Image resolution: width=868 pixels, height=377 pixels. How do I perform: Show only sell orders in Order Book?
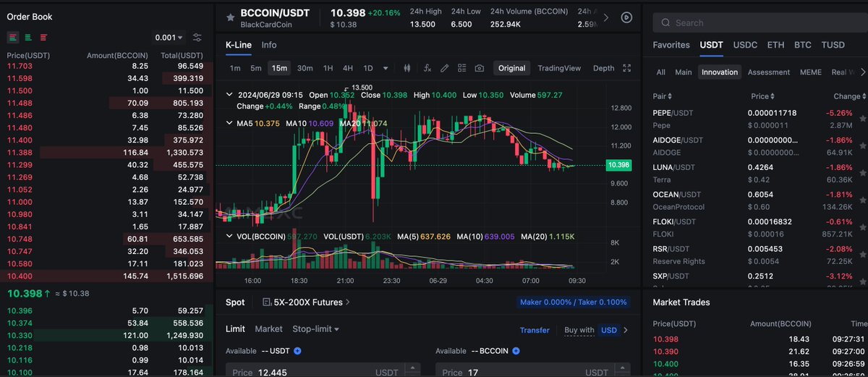[x=44, y=37]
